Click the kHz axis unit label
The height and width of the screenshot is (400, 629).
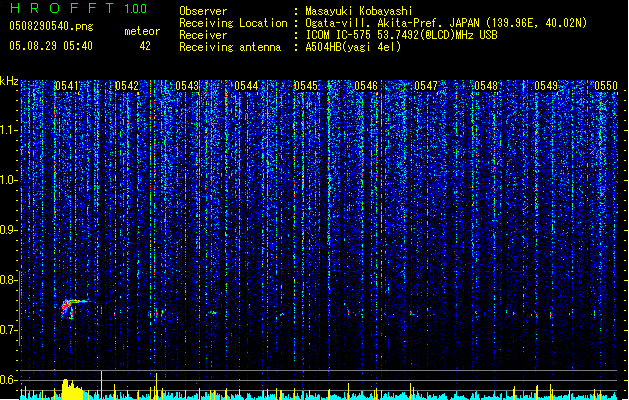(9, 81)
